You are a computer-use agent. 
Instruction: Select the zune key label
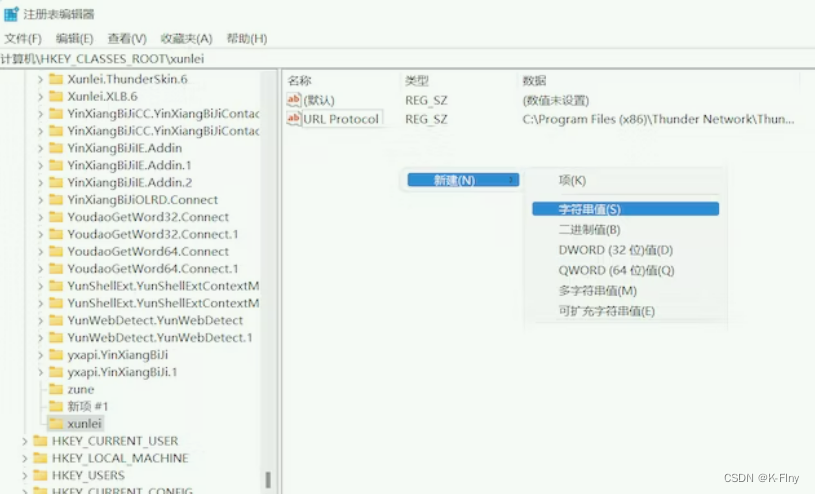(81, 389)
